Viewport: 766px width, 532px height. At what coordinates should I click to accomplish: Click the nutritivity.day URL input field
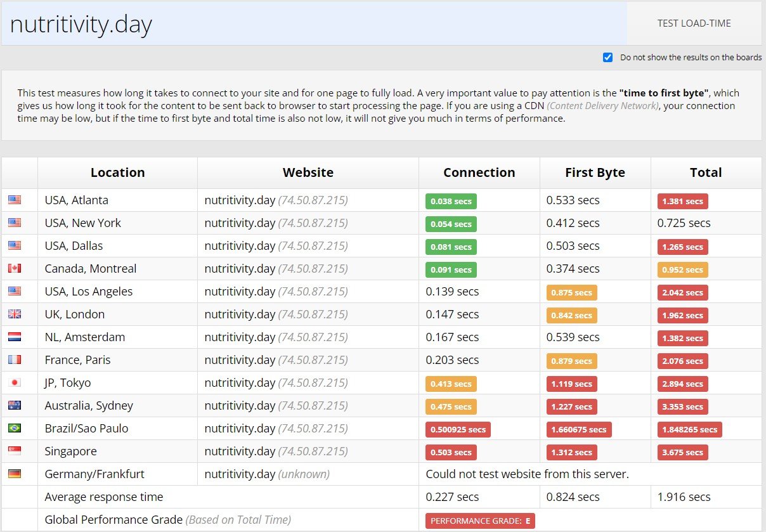[314, 24]
